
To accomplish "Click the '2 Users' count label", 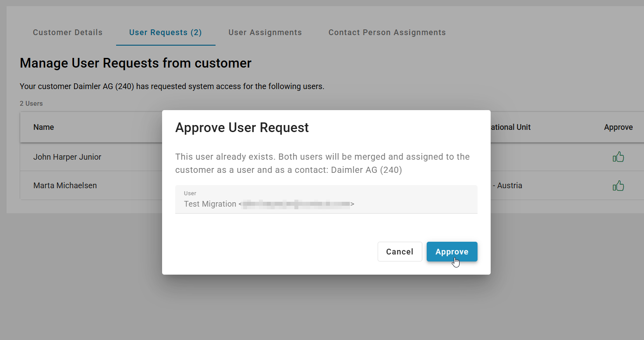I will [31, 104].
